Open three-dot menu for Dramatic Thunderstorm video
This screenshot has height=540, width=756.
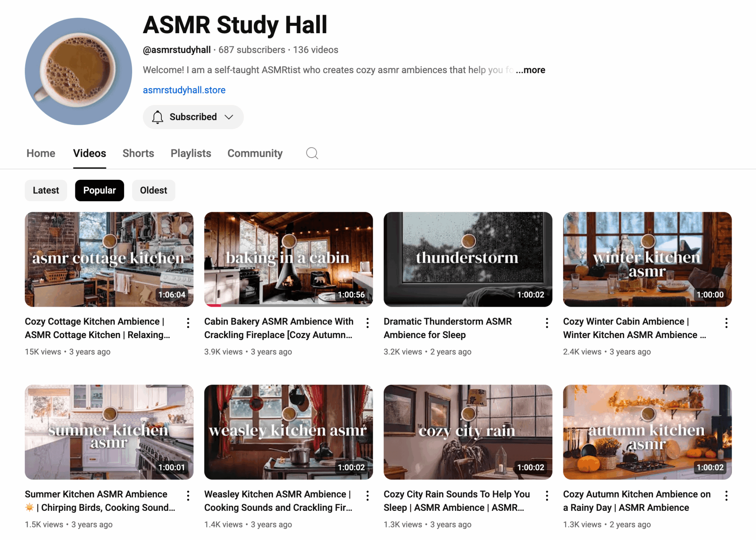point(547,323)
